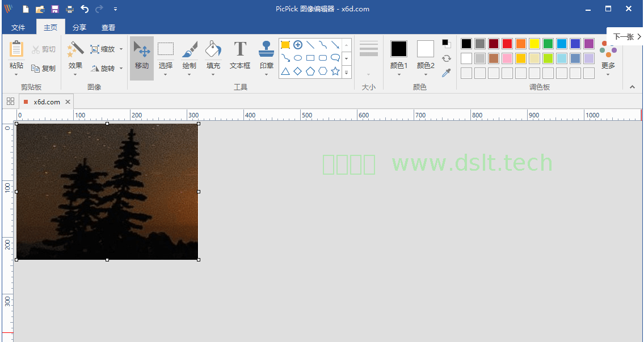Pick the sharp-cornered rectangle shape
The image size is (644, 342).
[x=310, y=58]
